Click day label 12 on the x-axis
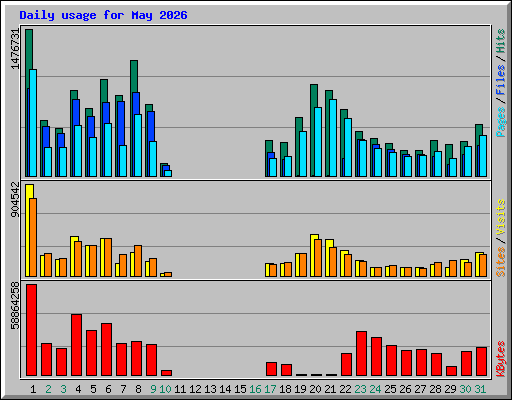 click(x=195, y=389)
